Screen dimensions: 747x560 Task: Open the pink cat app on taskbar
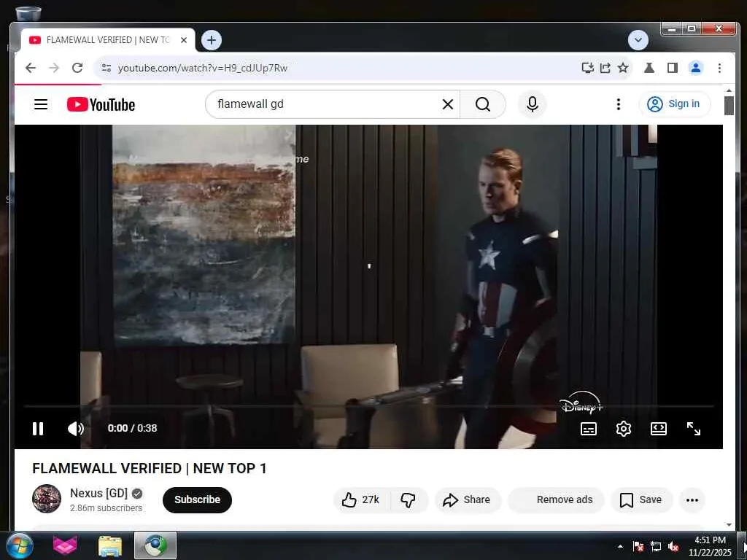(65, 546)
